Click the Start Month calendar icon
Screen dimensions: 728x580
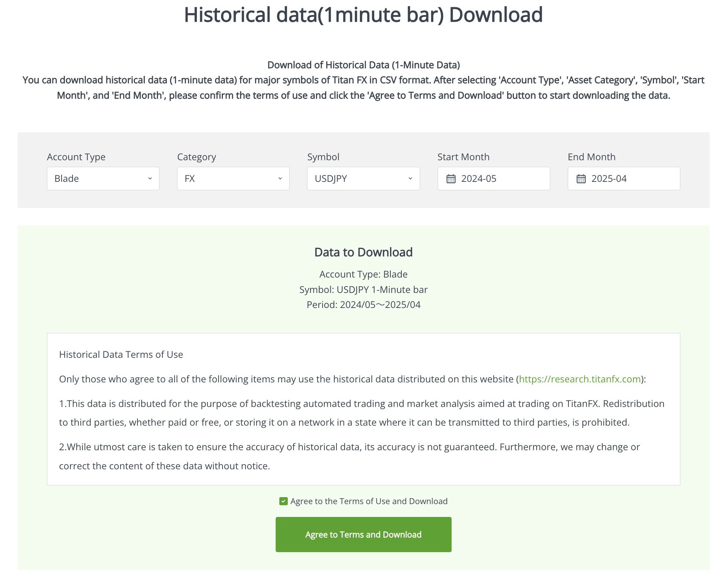[x=452, y=179]
